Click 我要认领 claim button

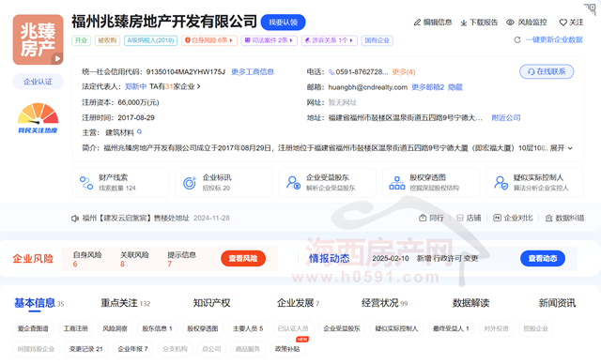click(283, 23)
